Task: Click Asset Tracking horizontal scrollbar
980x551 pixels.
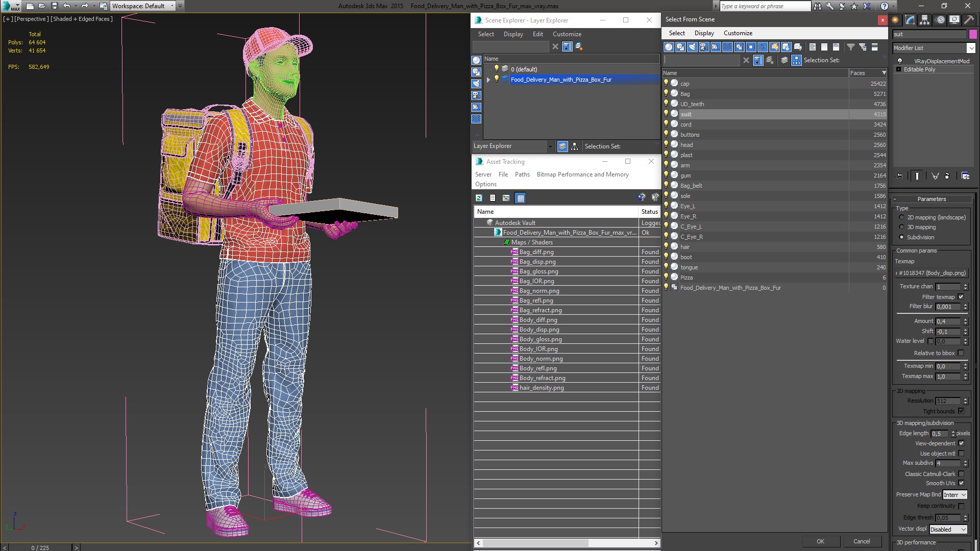Action: 567,543
